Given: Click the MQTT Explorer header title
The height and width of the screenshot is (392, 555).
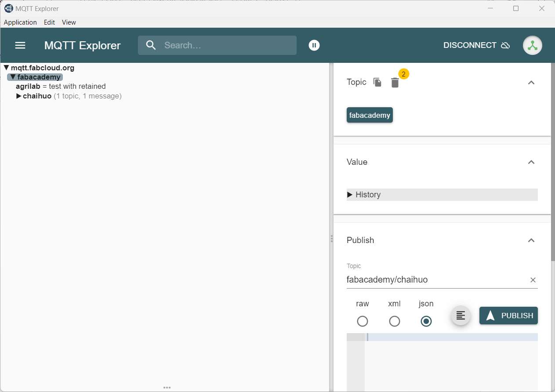Looking at the screenshot, I should coord(82,45).
